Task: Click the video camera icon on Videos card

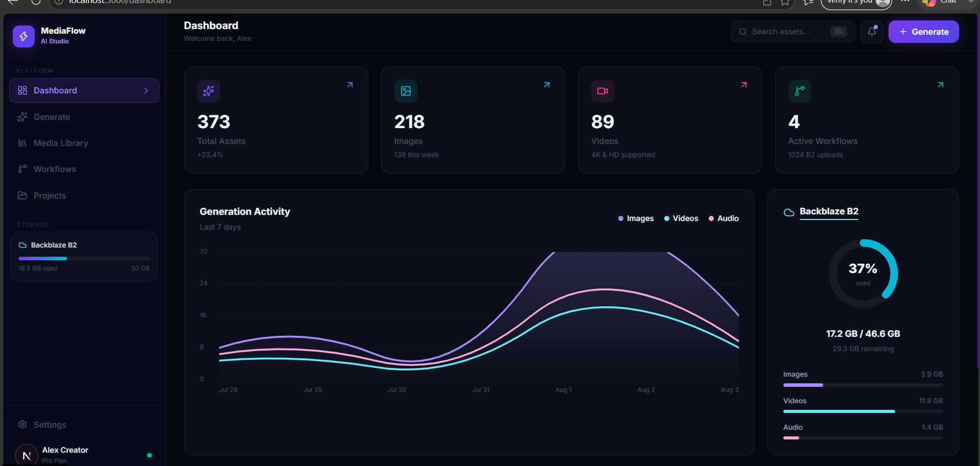Action: [602, 91]
